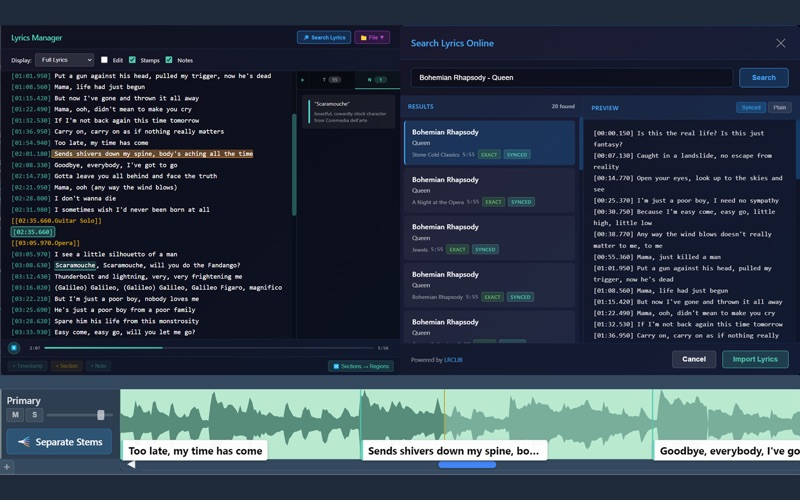Select the "Too late, my time has come" region
Screen dimensions: 800x500
[x=195, y=451]
